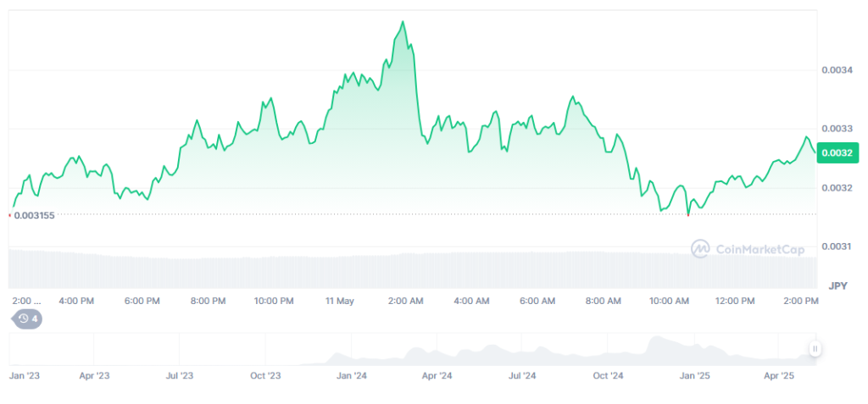Click the highest peak of the price line
This screenshot has height=404, width=868.
tap(403, 22)
